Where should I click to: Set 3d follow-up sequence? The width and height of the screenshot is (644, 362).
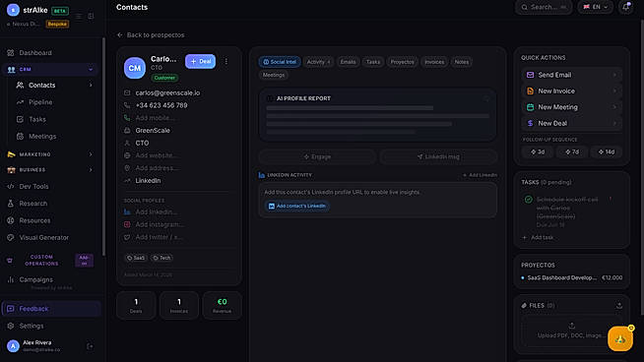538,151
